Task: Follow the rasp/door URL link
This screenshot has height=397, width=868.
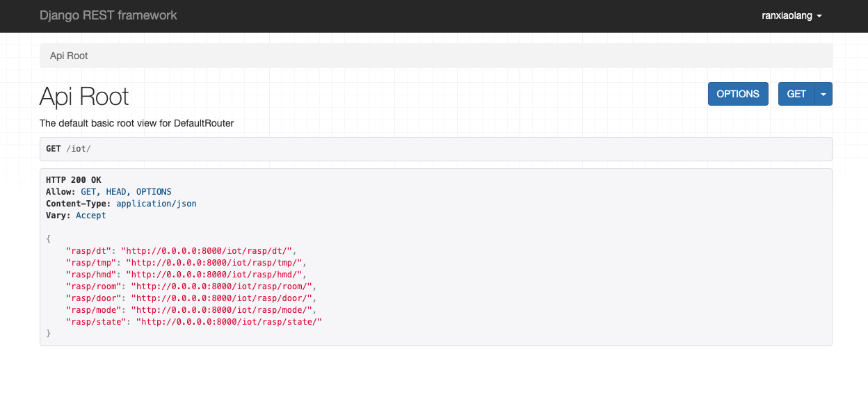Action: coord(221,298)
